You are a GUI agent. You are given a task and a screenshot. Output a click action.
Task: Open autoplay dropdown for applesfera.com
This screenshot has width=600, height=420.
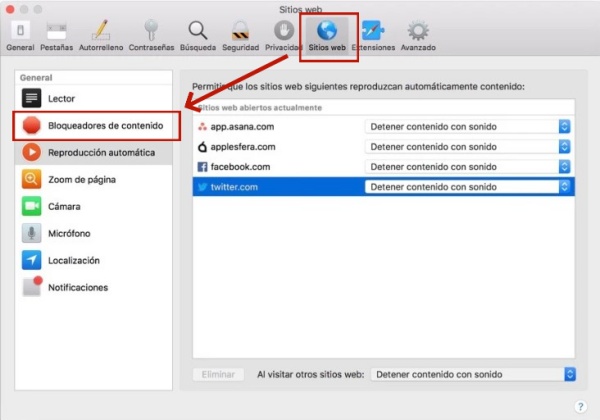tap(468, 147)
